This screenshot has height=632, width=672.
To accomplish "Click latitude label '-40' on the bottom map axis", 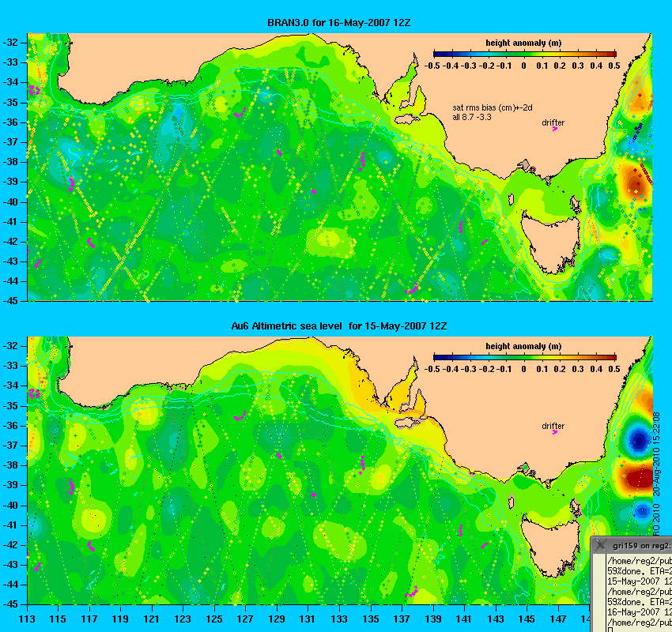I will pos(11,506).
